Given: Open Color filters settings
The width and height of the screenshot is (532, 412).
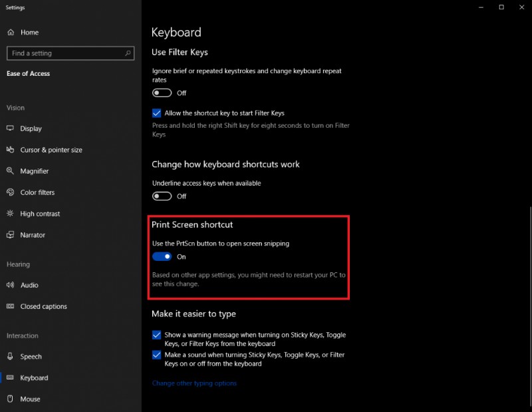Looking at the screenshot, I should click(40, 192).
